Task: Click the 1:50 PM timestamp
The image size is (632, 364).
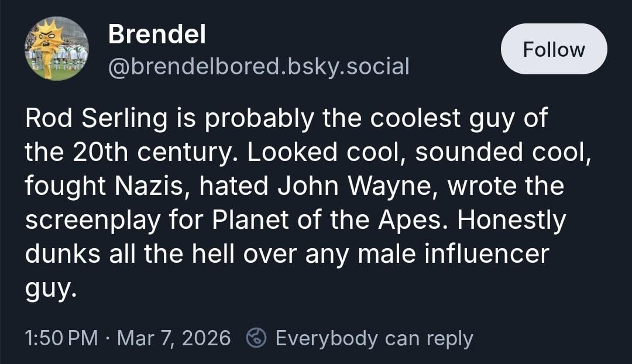Action: pos(61,338)
